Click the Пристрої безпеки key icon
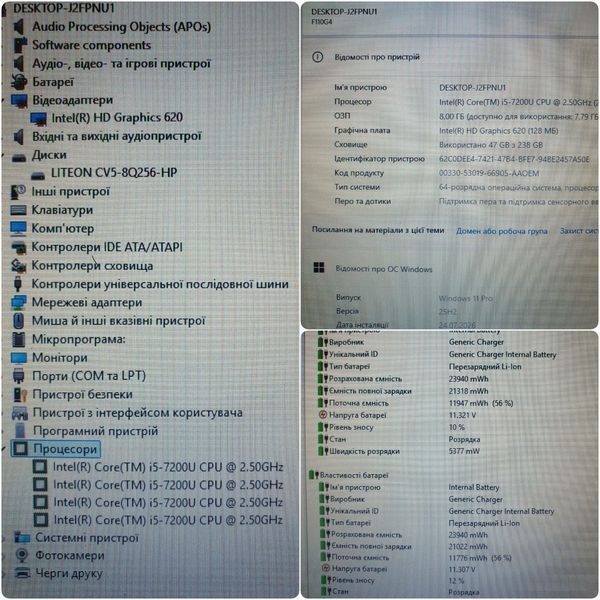This screenshot has height=600, width=600. click(20, 395)
